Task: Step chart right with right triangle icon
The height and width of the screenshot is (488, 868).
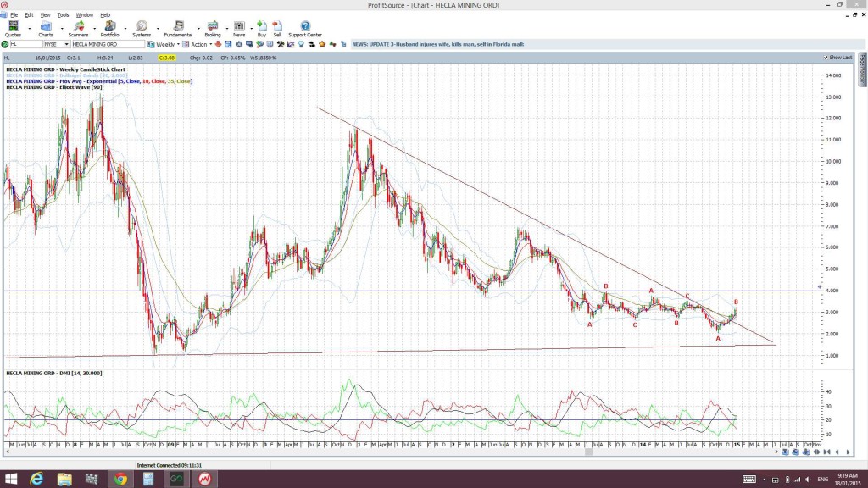Action: pos(848,452)
